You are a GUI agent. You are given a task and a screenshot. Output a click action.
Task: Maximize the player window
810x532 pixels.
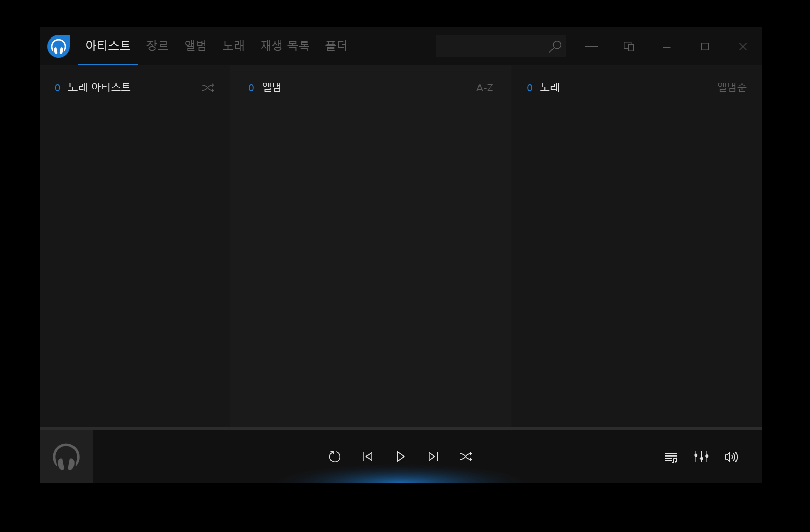click(705, 46)
